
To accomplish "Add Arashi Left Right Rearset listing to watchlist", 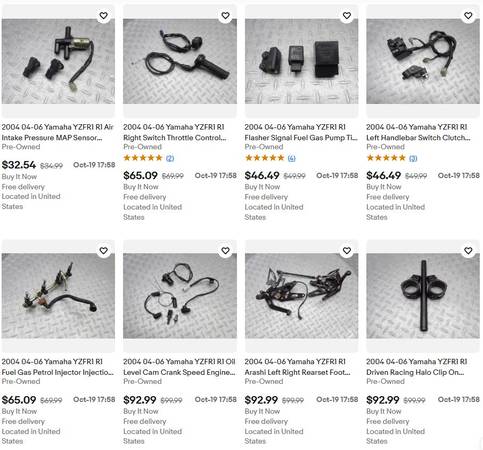I will point(347,250).
